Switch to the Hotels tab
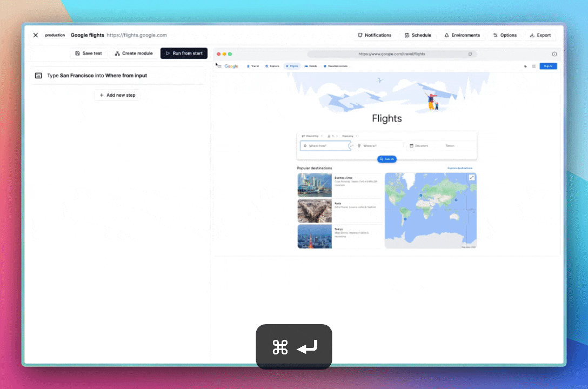 [x=311, y=66]
